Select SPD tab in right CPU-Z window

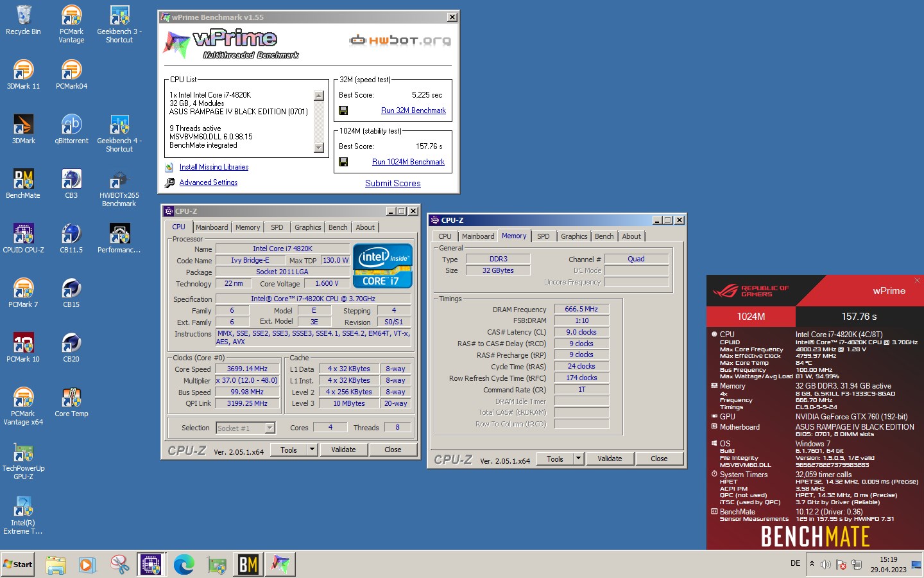coord(543,236)
